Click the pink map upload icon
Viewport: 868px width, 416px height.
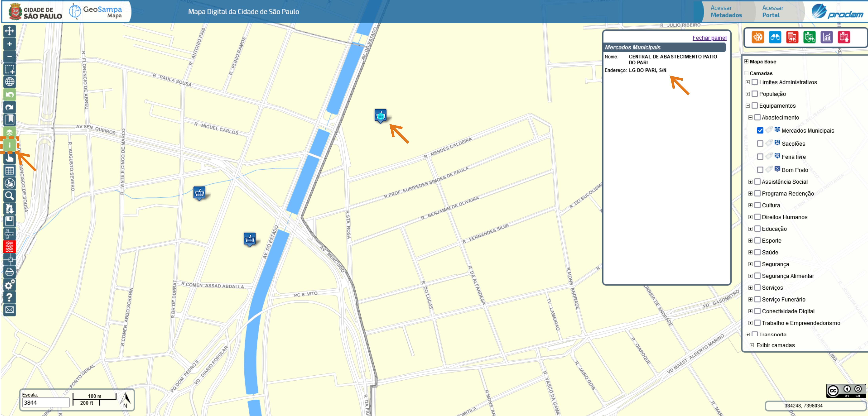click(x=844, y=37)
